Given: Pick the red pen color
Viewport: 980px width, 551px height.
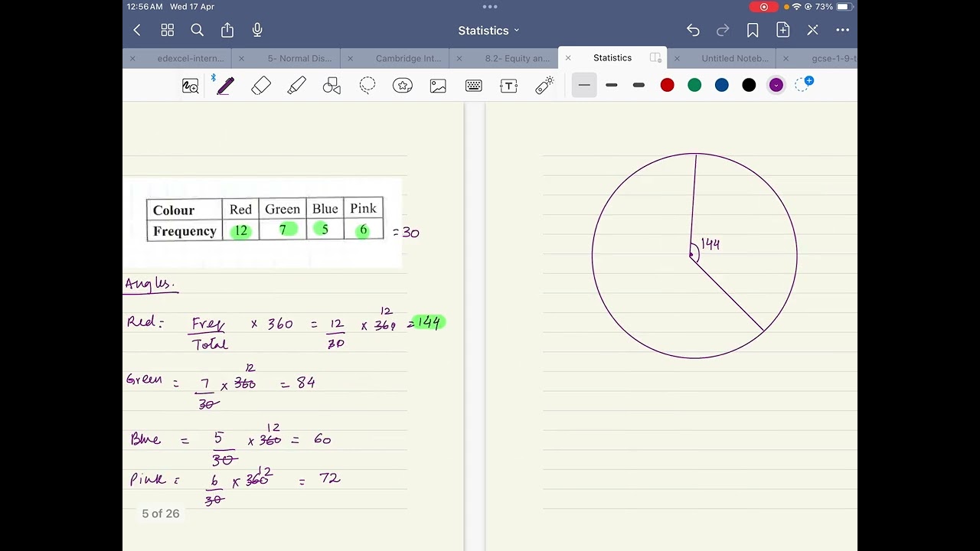Looking at the screenshot, I should (x=667, y=85).
